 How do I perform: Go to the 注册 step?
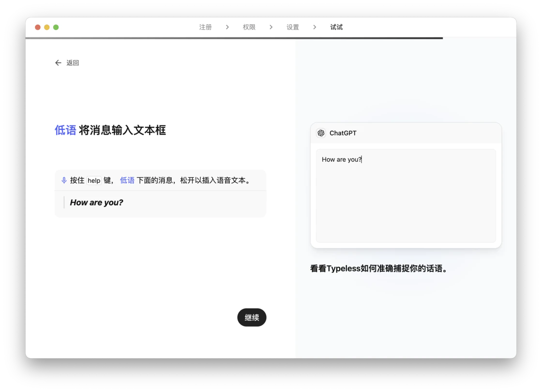(x=206, y=27)
